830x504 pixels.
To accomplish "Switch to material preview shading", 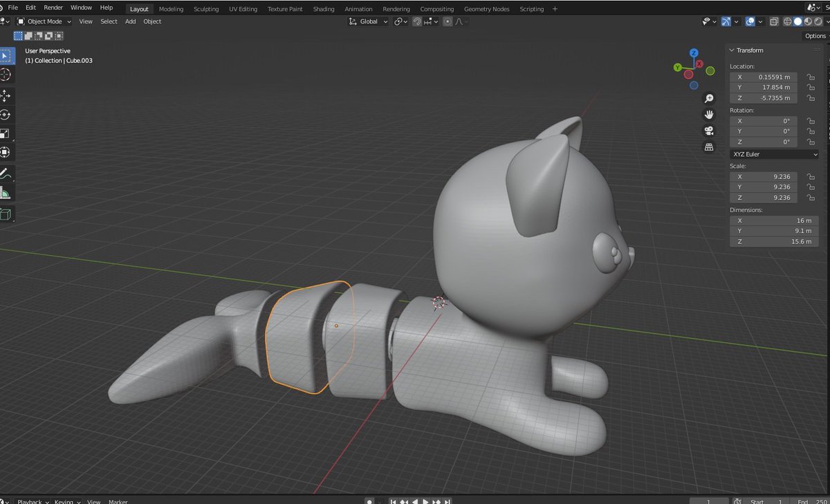I will click(808, 21).
